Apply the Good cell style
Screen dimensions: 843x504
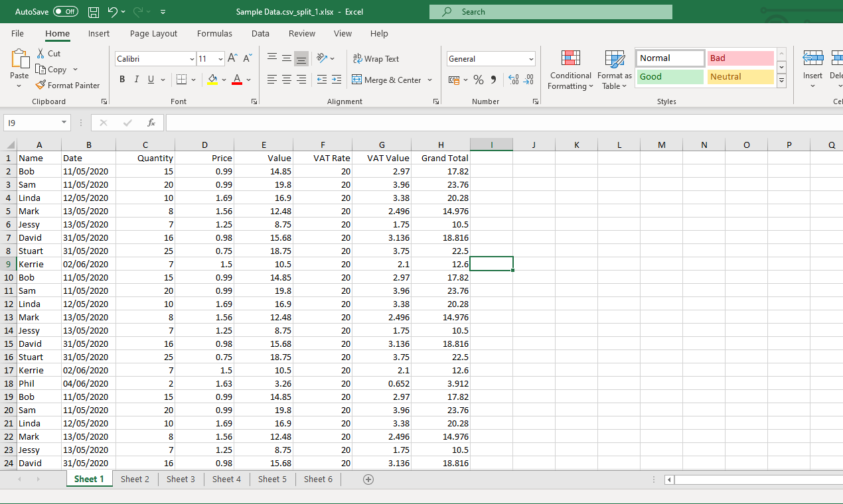coord(669,77)
